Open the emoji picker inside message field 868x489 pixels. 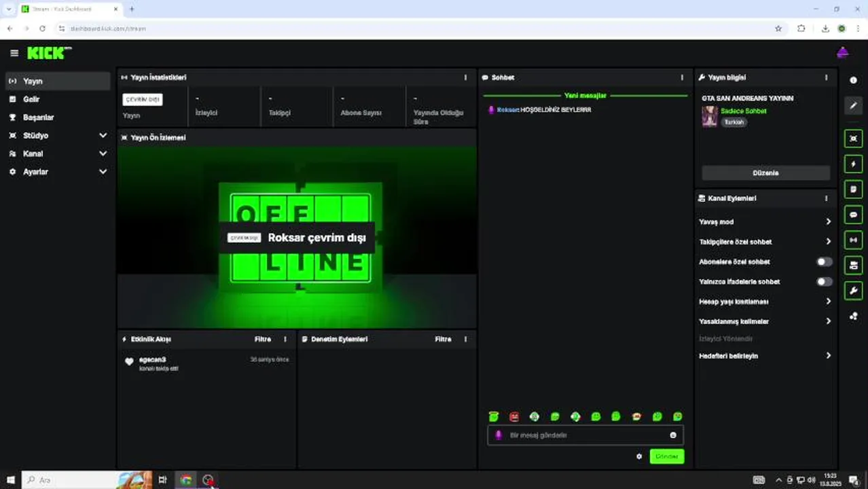click(673, 435)
